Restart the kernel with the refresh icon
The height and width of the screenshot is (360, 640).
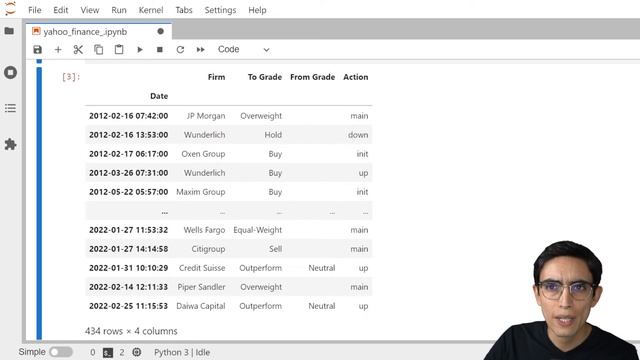pos(180,49)
